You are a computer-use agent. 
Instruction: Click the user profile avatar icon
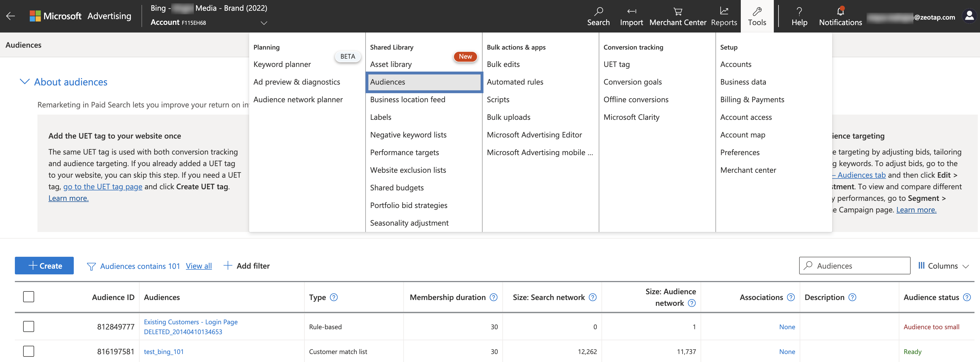point(969,16)
